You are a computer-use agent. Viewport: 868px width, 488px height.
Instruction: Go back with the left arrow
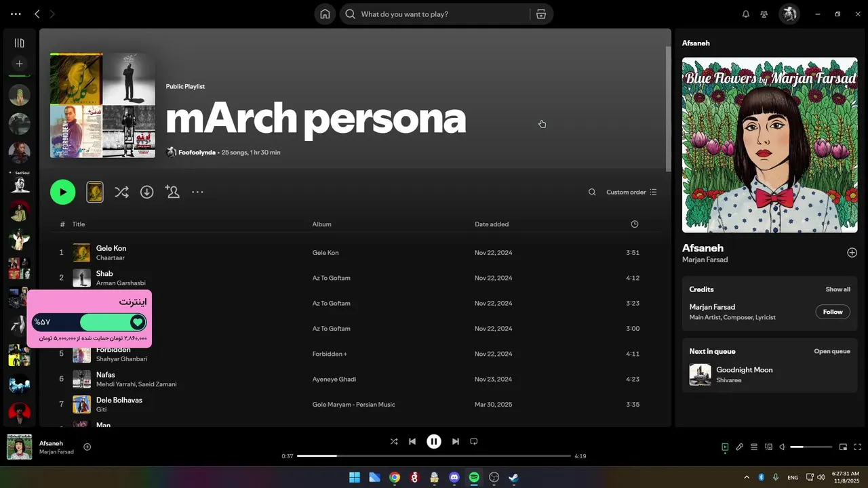[37, 14]
